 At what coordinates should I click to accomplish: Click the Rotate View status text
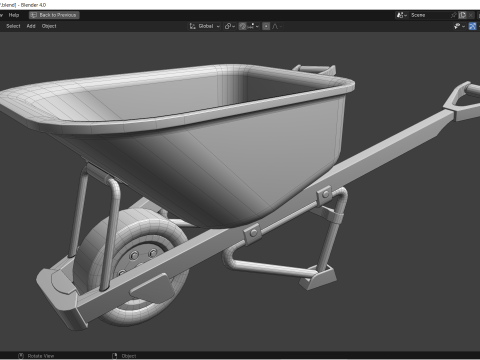pos(41,356)
